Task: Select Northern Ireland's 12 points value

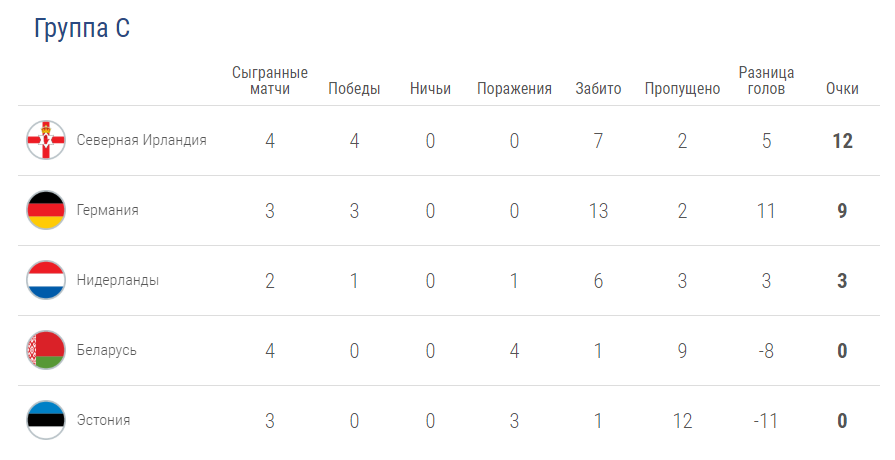Action: [x=842, y=140]
